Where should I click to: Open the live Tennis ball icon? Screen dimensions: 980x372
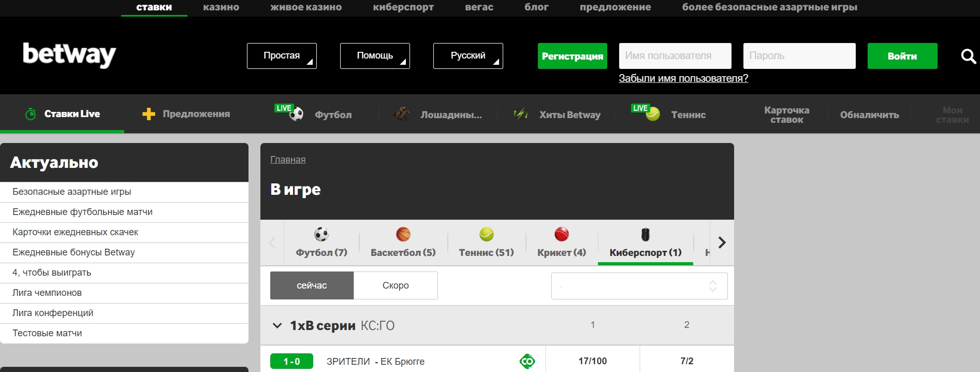pos(652,114)
